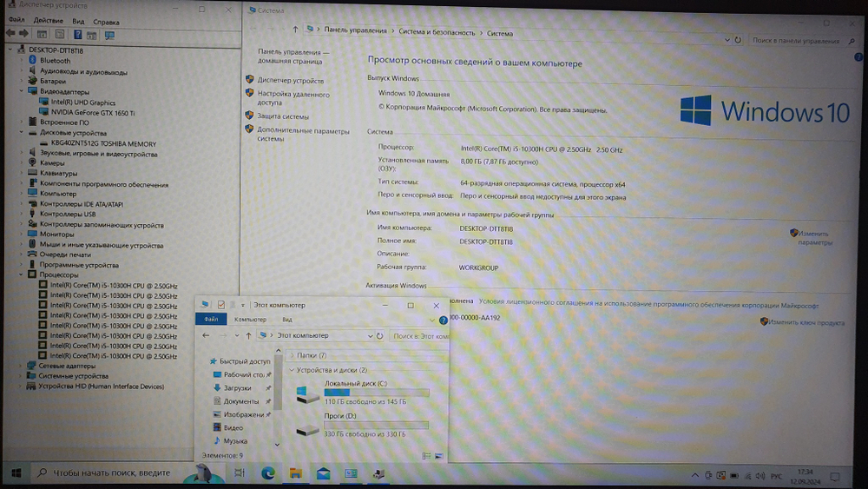
Task: Expand the Батареи tree node
Action: 22,81
